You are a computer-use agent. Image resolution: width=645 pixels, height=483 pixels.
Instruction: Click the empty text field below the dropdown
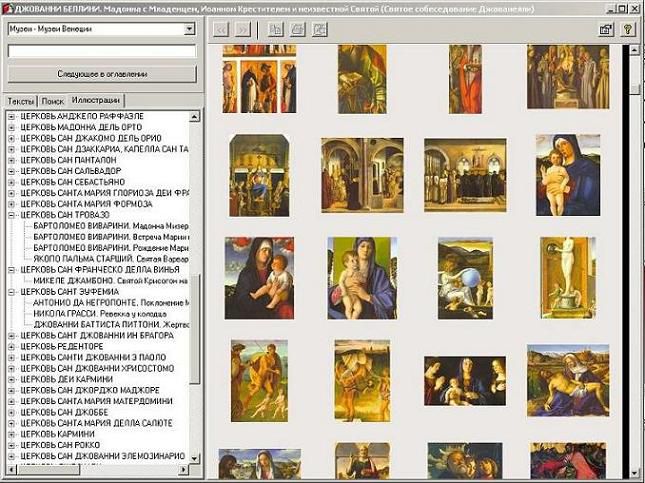pyautogui.click(x=100, y=51)
